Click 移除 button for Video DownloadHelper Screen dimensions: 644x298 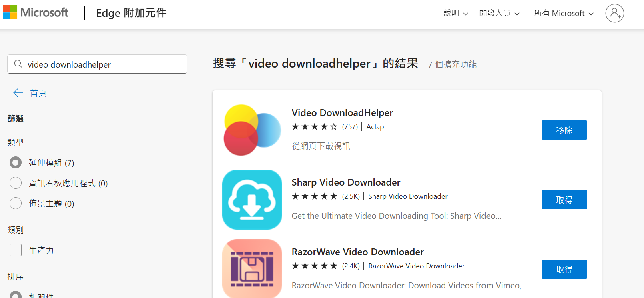pos(564,130)
